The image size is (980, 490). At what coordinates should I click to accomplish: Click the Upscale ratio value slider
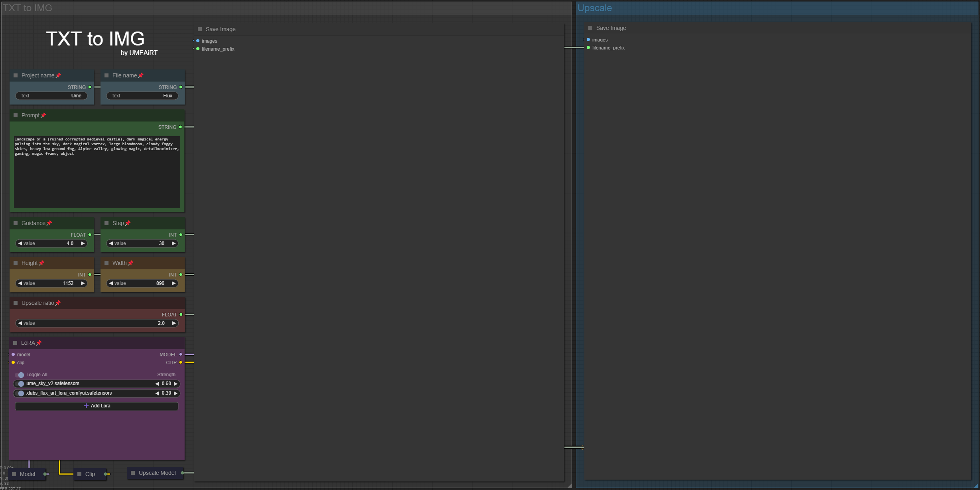97,323
